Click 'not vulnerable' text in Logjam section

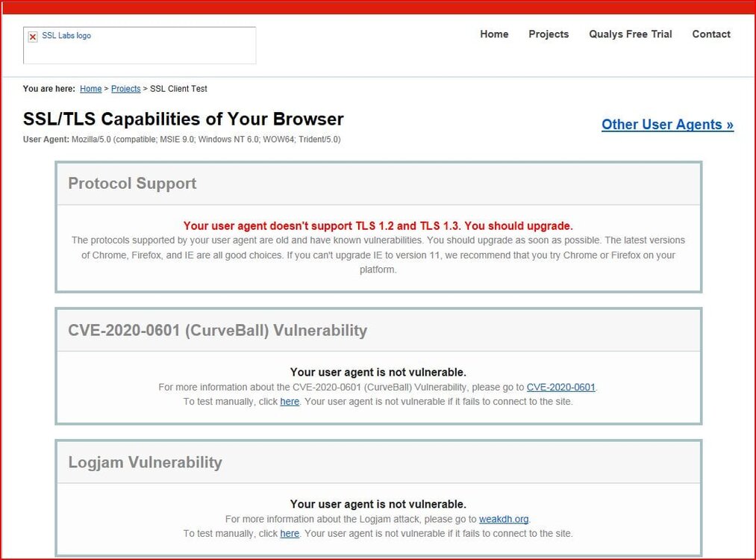coord(378,504)
